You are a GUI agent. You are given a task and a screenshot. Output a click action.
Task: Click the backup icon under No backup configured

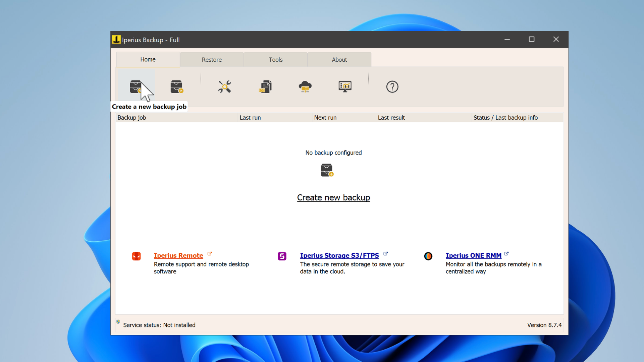(327, 170)
